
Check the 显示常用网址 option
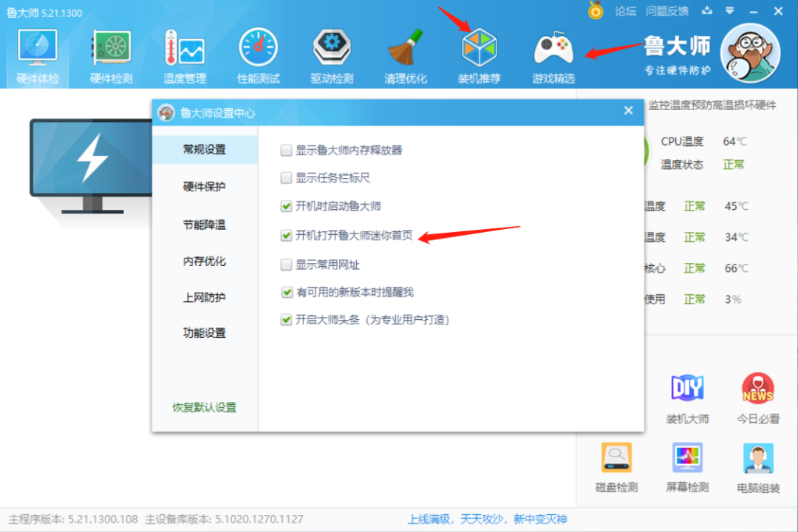pos(285,263)
